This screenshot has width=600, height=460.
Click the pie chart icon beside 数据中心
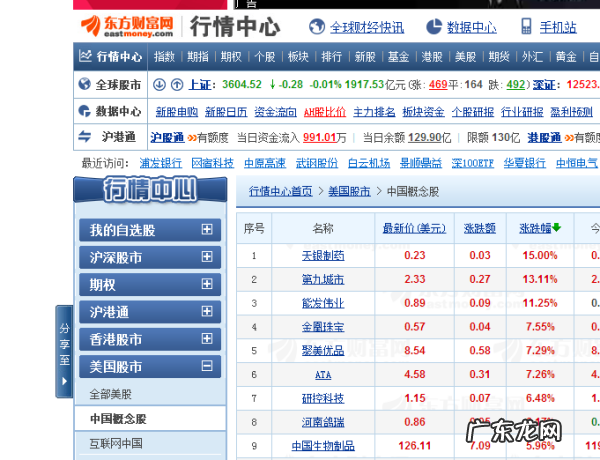[x=434, y=27]
